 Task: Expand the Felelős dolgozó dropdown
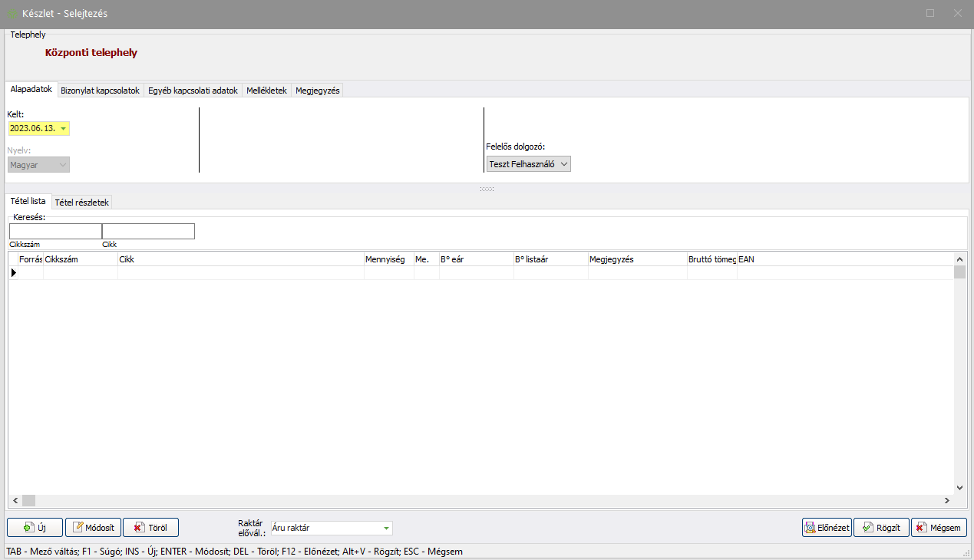563,164
